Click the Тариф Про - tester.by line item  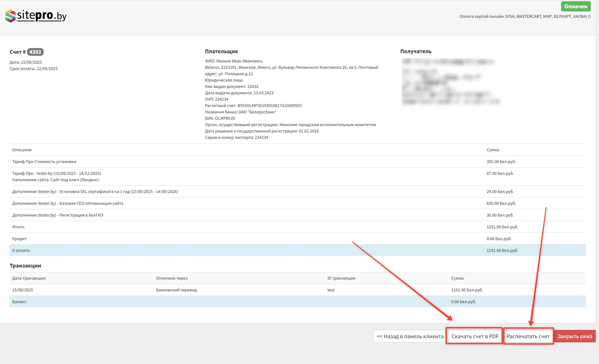click(x=57, y=174)
